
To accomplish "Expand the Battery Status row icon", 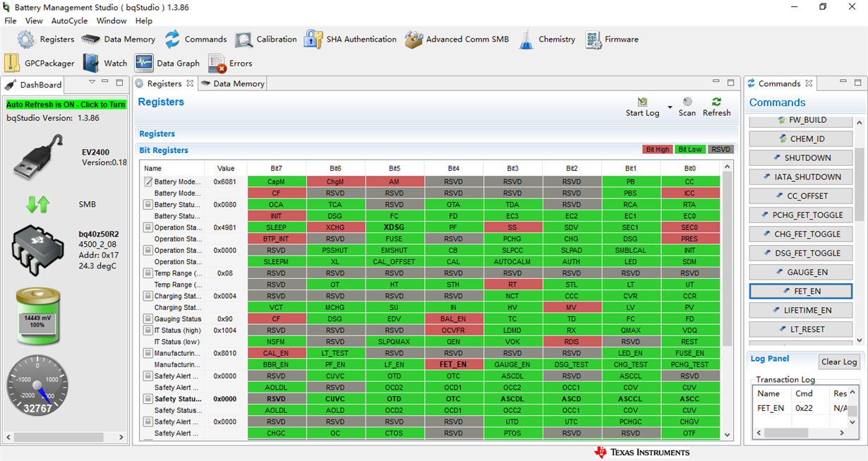I will [x=148, y=204].
